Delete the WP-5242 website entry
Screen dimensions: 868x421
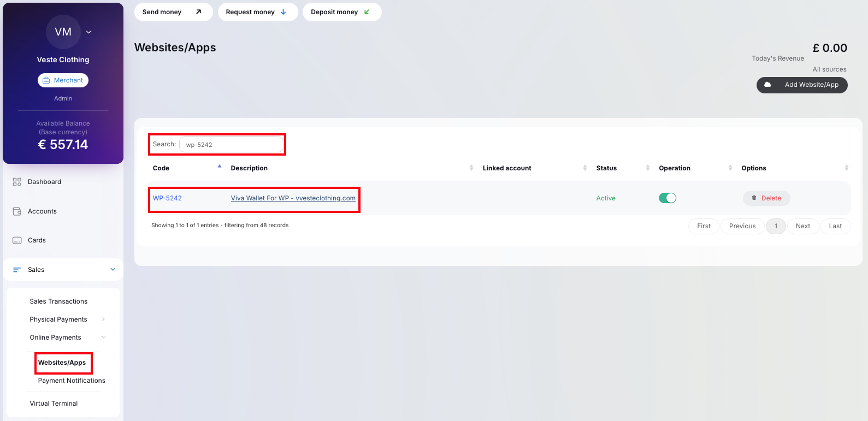[x=766, y=198]
